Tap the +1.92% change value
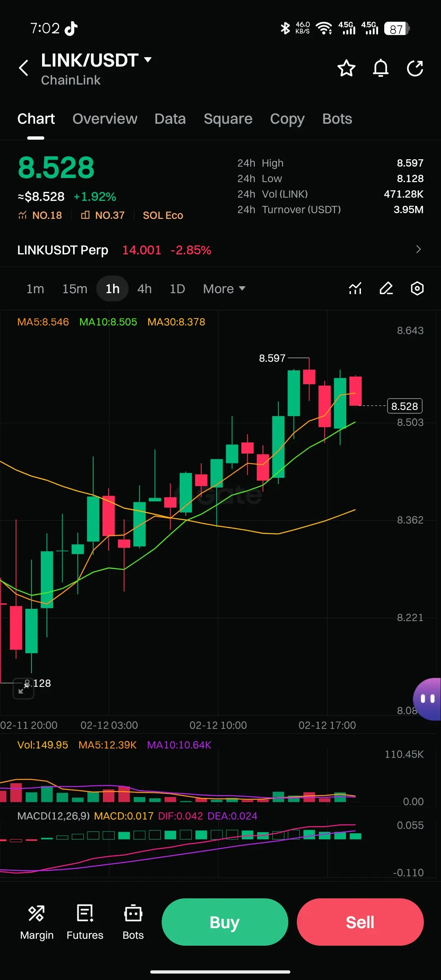Image resolution: width=441 pixels, height=980 pixels. click(95, 197)
